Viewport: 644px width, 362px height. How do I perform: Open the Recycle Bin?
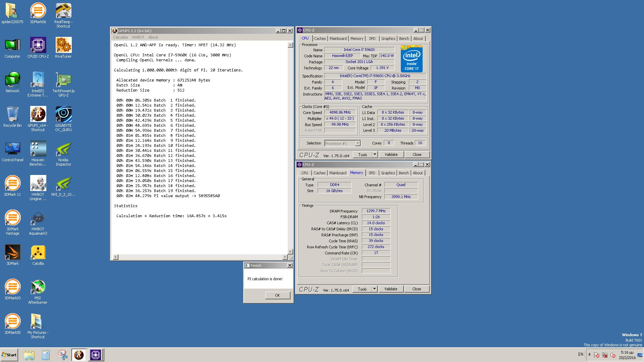[x=12, y=117]
